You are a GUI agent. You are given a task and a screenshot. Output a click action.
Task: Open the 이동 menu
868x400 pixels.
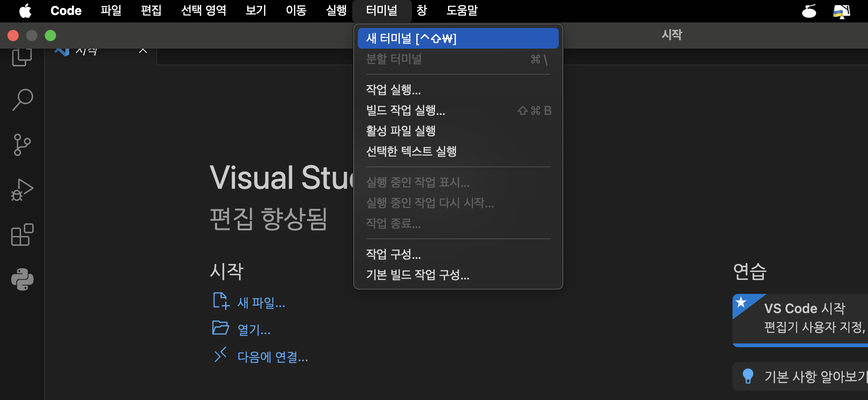tap(296, 11)
